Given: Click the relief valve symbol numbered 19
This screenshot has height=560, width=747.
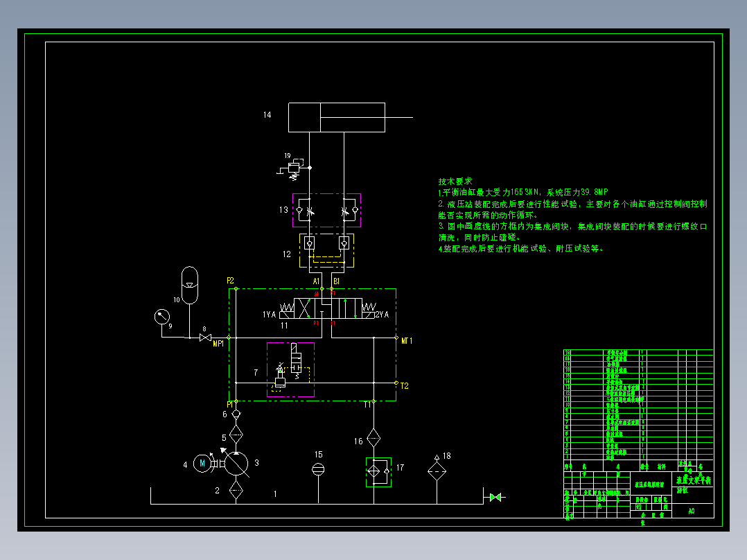Looking at the screenshot, I should (x=294, y=168).
